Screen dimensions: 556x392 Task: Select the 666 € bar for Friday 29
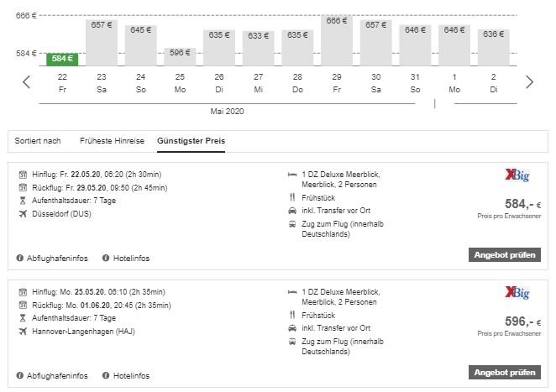pos(337,40)
